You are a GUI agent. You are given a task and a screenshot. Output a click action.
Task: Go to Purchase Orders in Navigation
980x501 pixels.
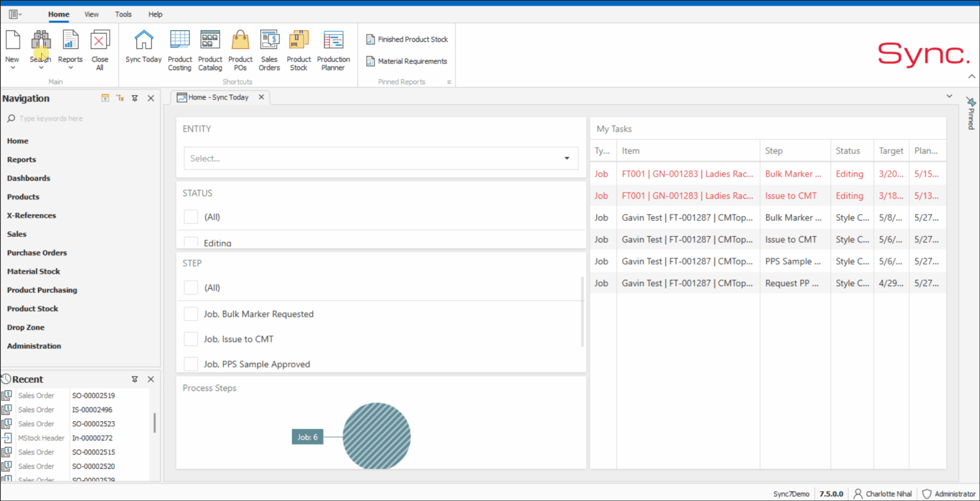click(37, 253)
